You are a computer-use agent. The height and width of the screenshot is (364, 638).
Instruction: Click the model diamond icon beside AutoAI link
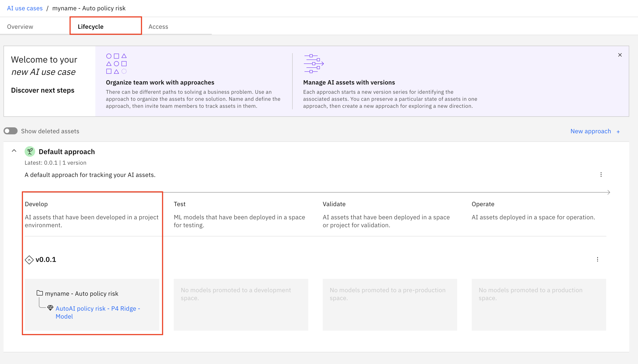[x=50, y=308]
